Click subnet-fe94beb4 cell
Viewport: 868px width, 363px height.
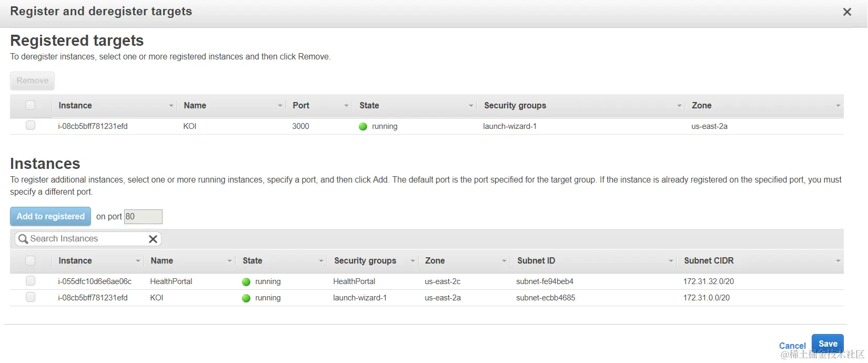(544, 281)
